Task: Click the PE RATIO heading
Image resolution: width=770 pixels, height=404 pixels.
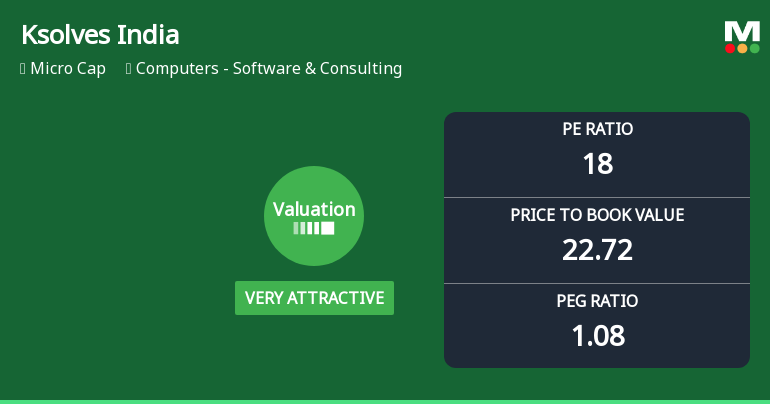Action: tap(598, 129)
